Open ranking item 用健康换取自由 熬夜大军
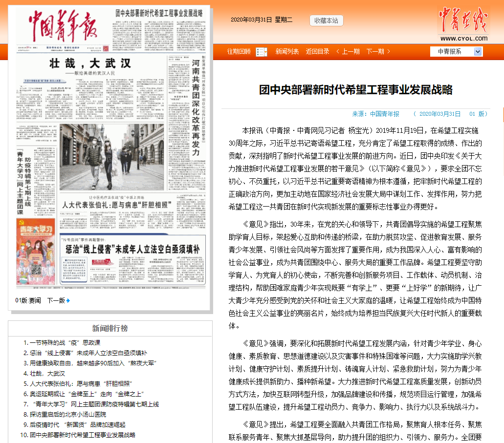Screen dimensions: 504x443 (x=93, y=363)
